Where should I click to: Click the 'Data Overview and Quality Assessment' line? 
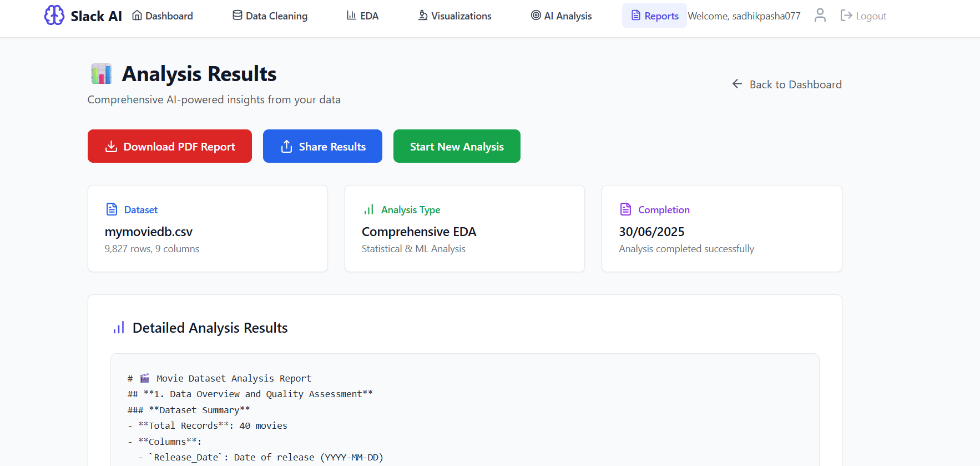[250, 394]
